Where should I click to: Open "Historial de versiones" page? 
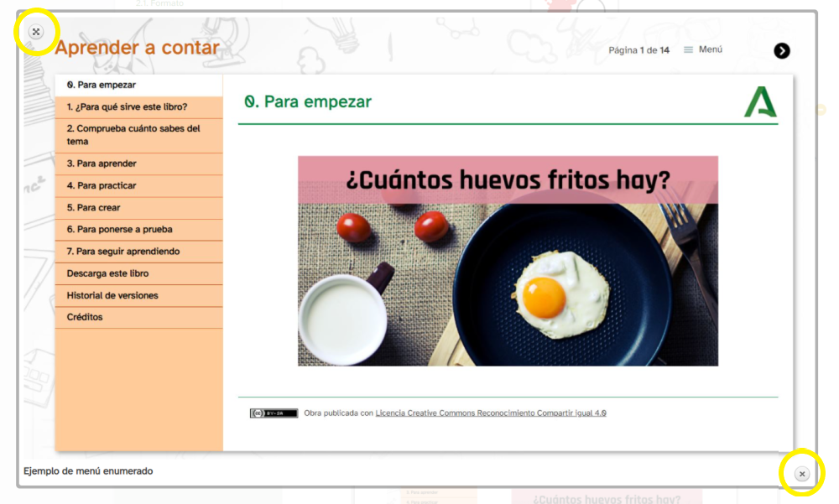click(112, 295)
